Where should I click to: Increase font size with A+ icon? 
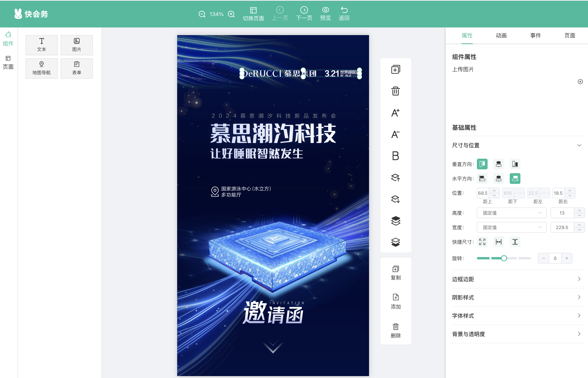[396, 113]
